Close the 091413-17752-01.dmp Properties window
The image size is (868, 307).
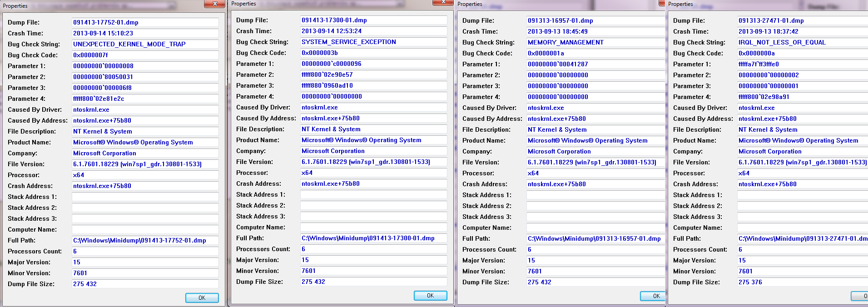point(214,4)
